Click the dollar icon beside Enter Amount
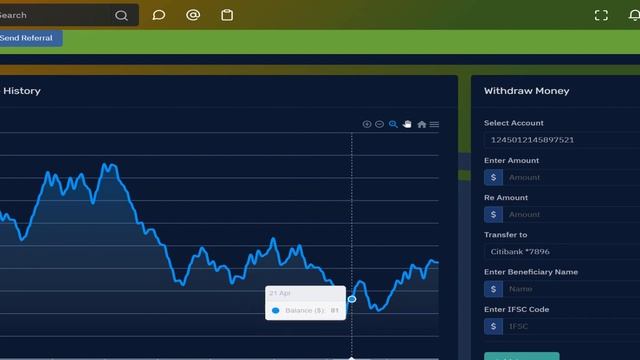The image size is (640, 360). click(x=493, y=178)
